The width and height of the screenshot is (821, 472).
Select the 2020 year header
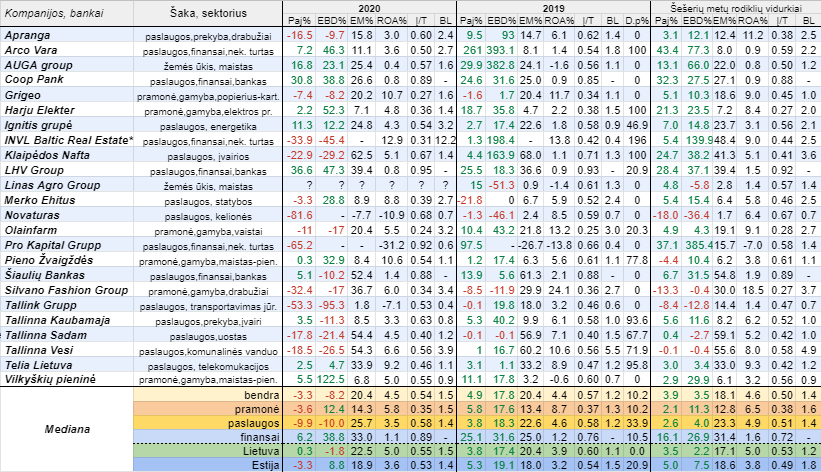369,8
